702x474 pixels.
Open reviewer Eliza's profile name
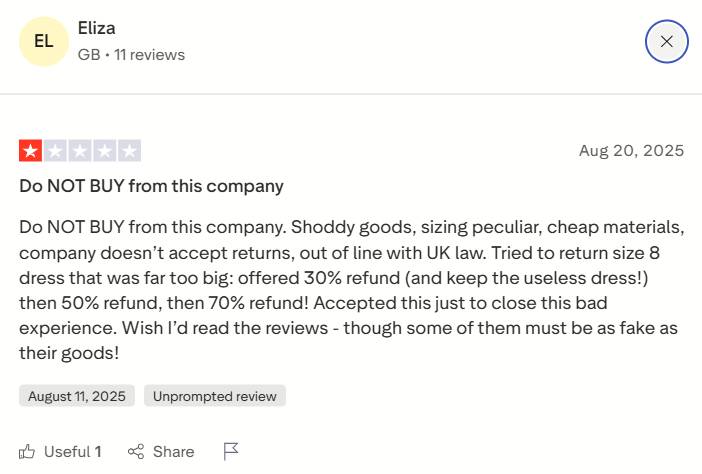click(96, 28)
